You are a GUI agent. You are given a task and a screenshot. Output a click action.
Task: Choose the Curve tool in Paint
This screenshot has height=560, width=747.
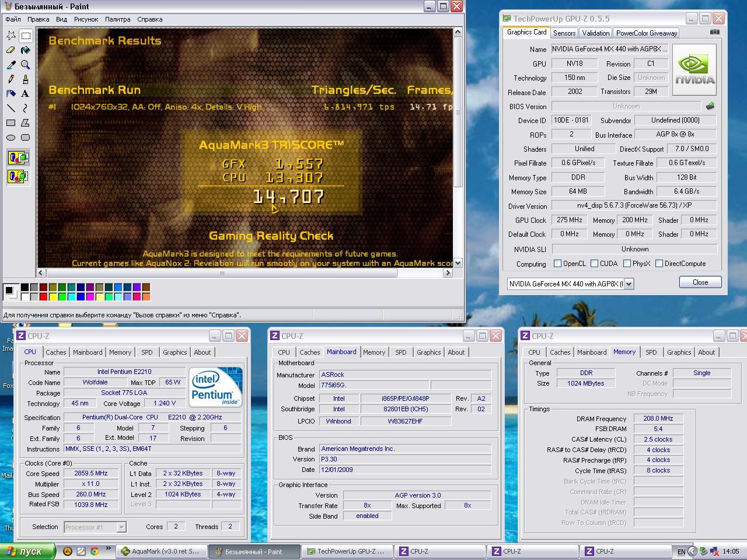point(25,108)
